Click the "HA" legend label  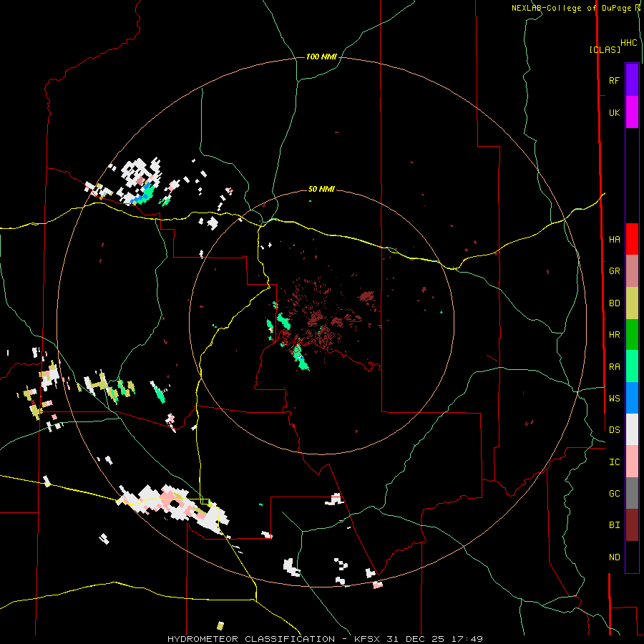[x=614, y=239]
